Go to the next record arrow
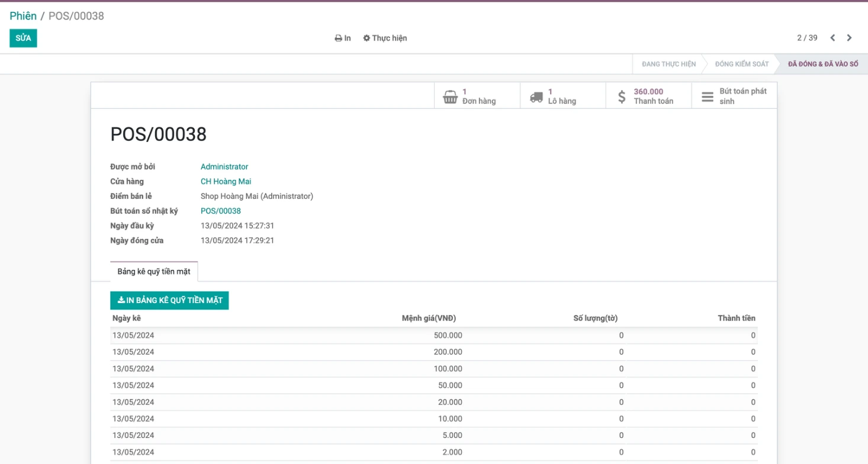 [x=849, y=38]
